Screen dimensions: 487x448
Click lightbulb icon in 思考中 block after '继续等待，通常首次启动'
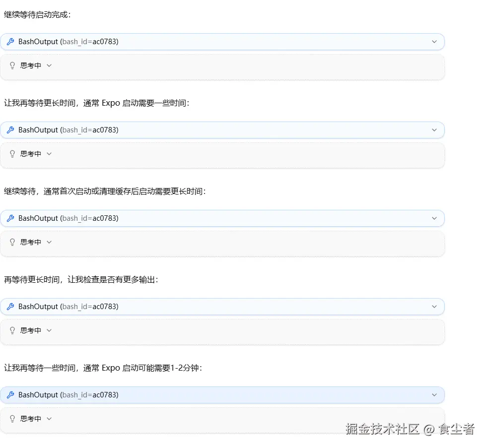12,242
